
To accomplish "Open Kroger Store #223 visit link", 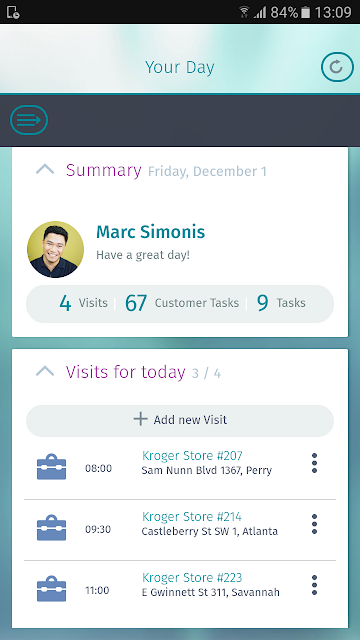I will [x=192, y=578].
